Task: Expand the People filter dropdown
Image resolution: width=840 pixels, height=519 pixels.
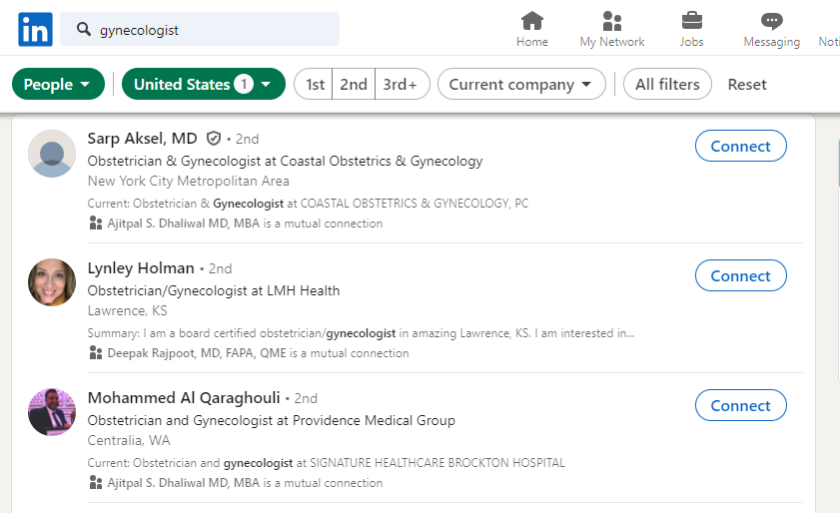Action: [x=58, y=84]
